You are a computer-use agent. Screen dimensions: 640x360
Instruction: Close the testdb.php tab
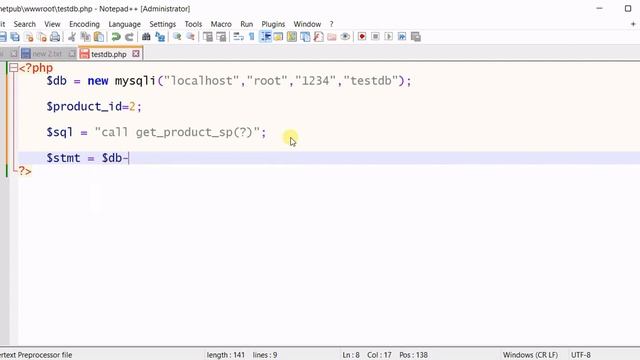[136, 53]
